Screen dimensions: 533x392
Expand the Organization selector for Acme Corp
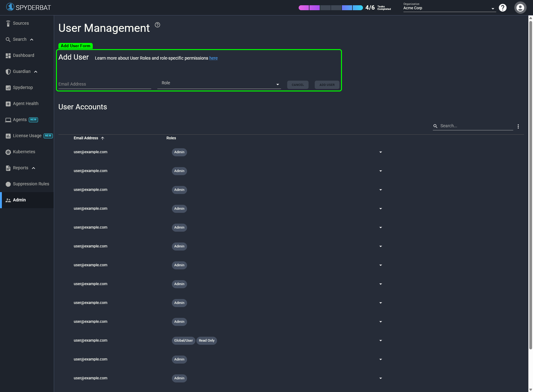tap(493, 8)
